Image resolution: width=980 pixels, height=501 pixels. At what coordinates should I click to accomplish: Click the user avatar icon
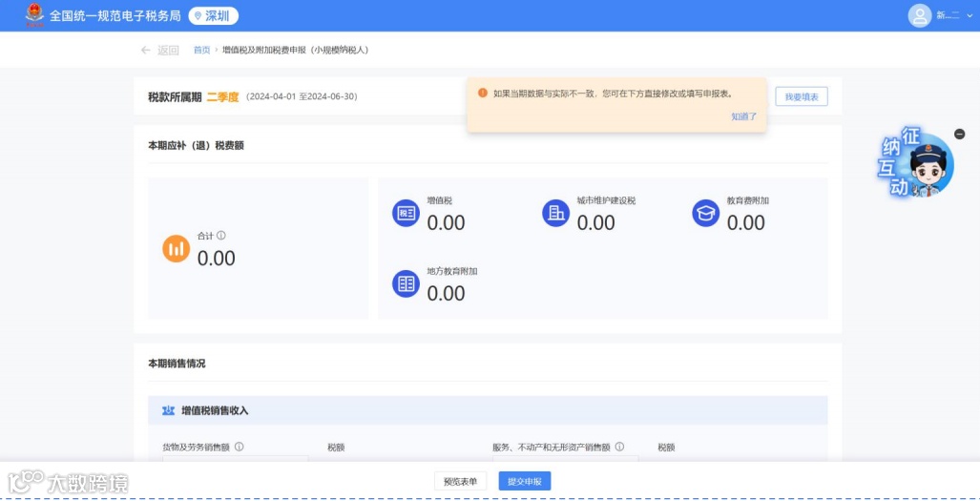[919, 16]
